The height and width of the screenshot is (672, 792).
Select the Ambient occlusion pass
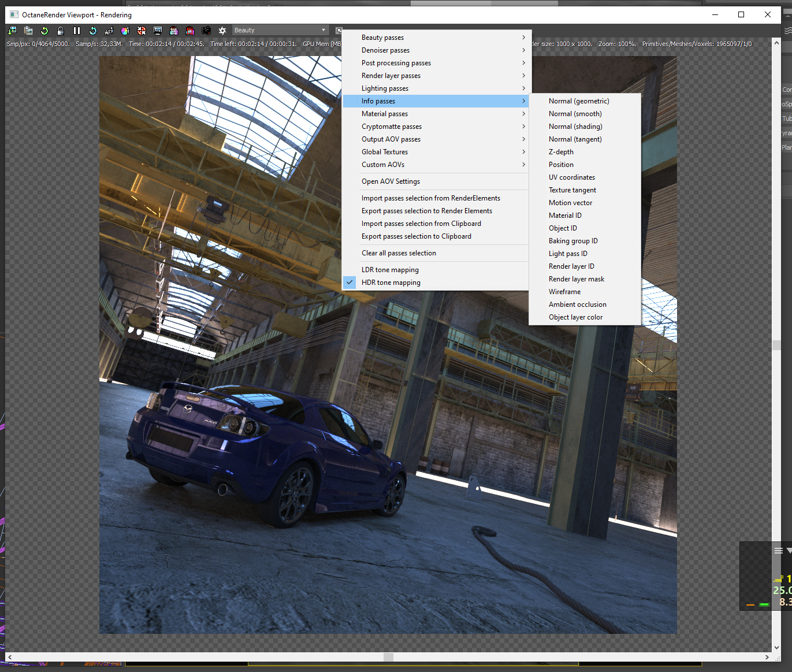coord(585,305)
